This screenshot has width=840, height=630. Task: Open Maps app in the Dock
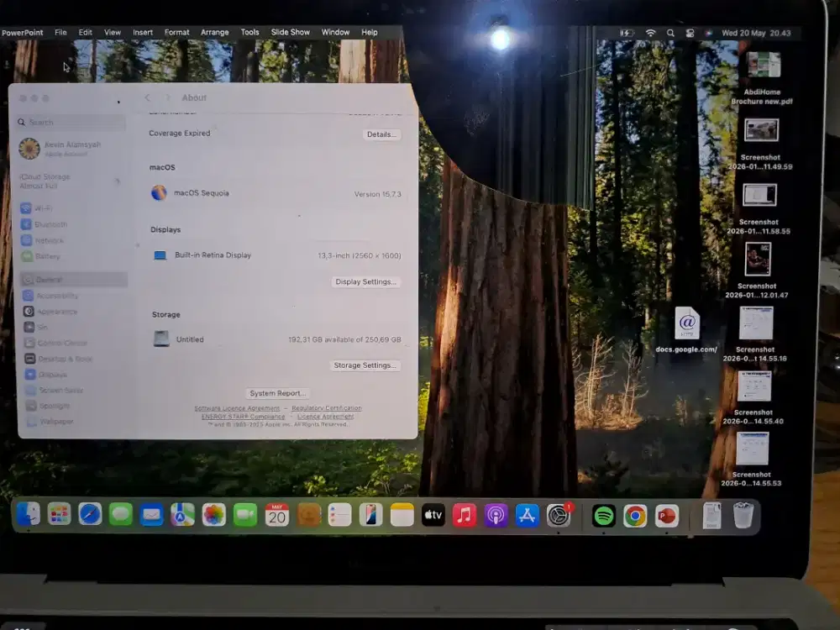tap(182, 516)
